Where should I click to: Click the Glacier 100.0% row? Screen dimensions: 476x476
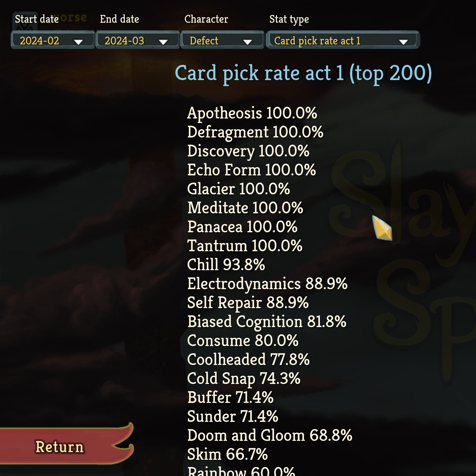click(x=238, y=189)
